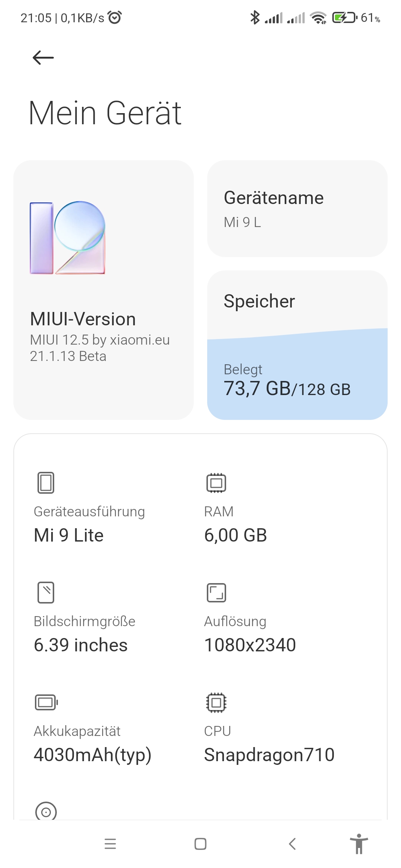Screen dimensions: 401x868
Task: Open the Gerätename card
Action: [297, 208]
